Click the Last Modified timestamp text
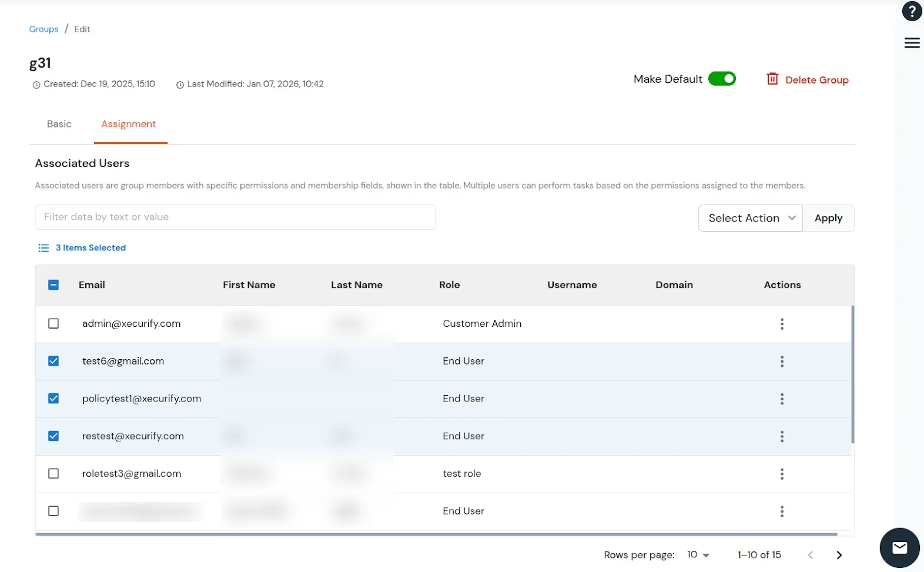924x572 pixels. (x=255, y=84)
